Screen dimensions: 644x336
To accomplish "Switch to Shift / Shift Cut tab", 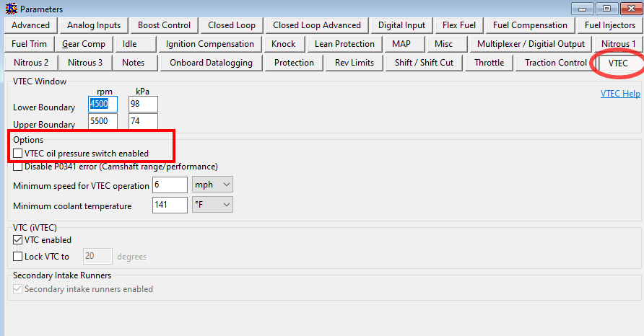I will click(424, 63).
